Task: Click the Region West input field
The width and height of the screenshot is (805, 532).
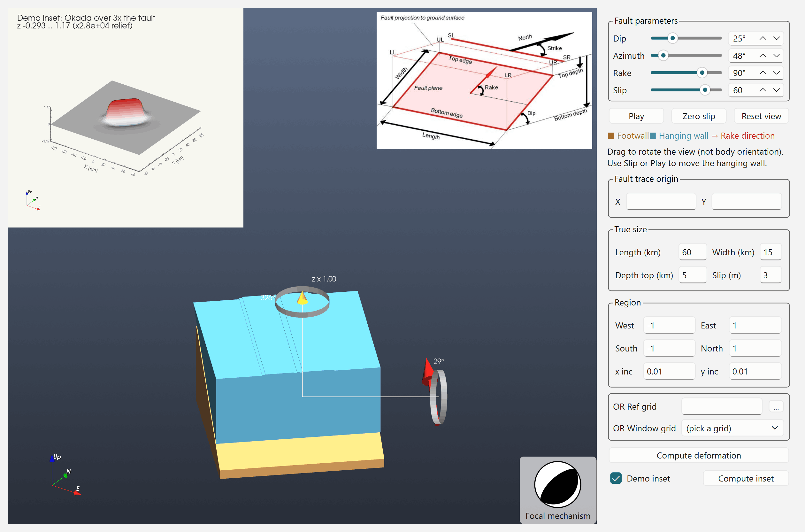Action: point(669,325)
